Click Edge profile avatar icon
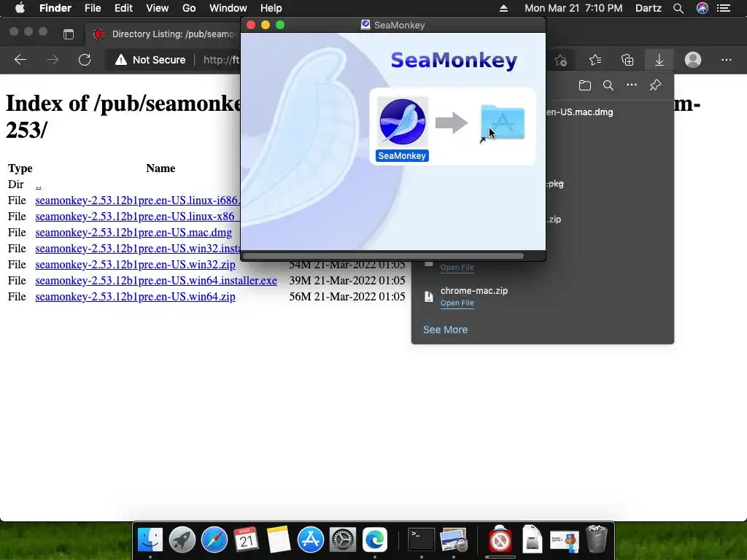Screen dimensions: 747x560 pyautogui.click(x=693, y=60)
